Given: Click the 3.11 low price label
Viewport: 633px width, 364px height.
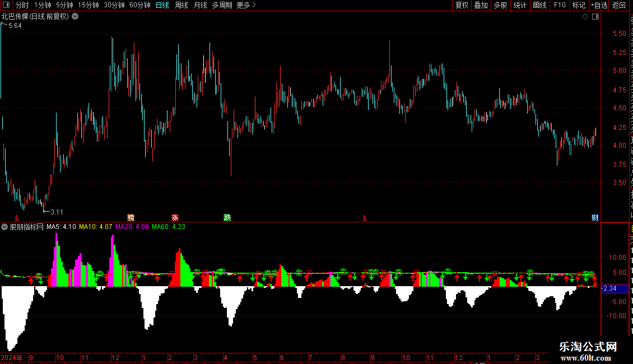Looking at the screenshot, I should [57, 212].
